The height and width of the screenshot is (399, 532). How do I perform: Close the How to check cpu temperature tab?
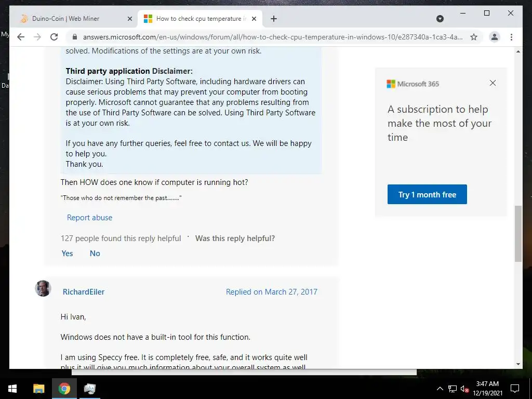(x=254, y=19)
